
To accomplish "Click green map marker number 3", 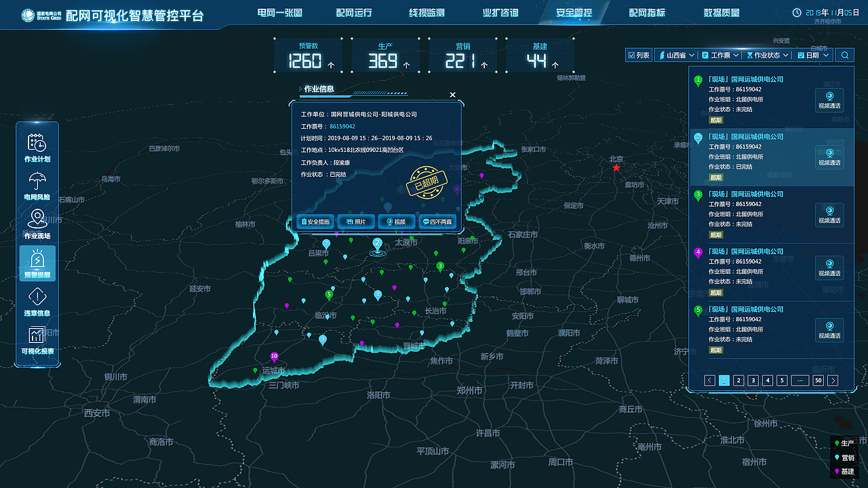I will click(x=440, y=267).
